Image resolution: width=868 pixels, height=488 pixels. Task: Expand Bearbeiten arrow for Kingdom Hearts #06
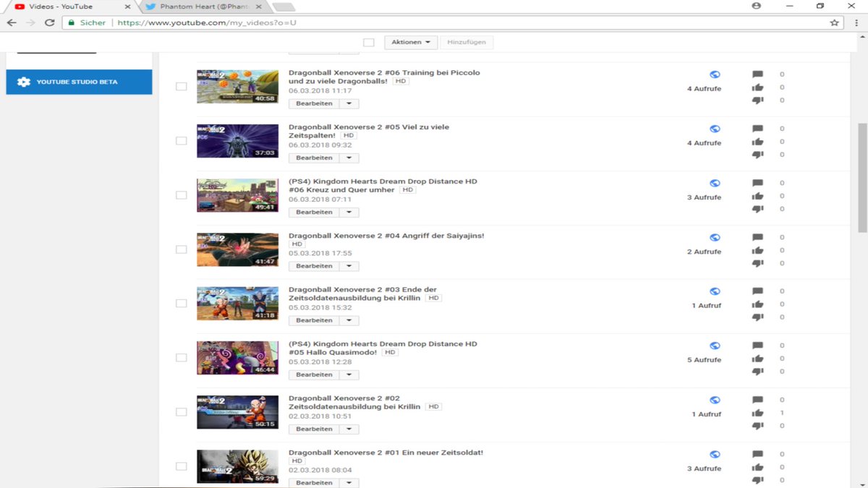pos(349,212)
